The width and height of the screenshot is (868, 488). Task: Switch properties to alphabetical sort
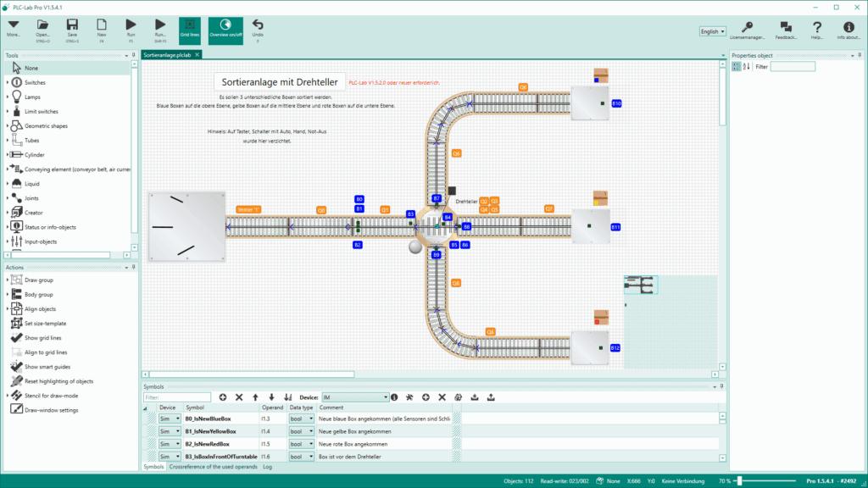(746, 66)
